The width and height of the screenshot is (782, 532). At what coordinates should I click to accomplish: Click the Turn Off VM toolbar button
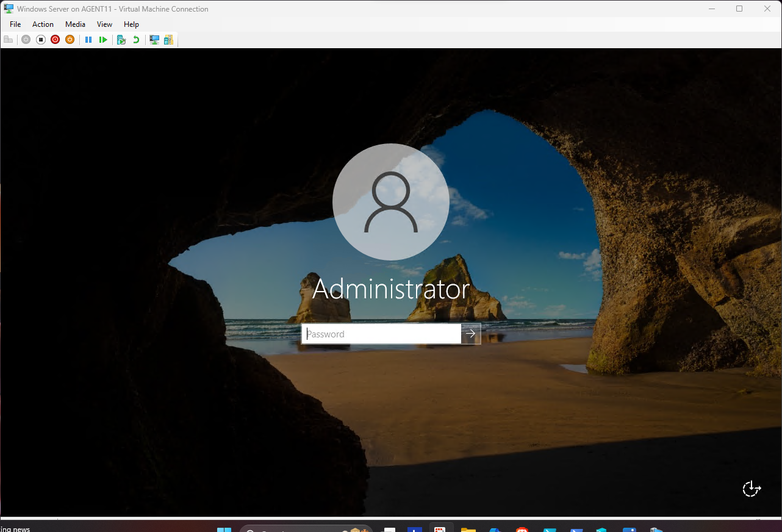[41, 40]
